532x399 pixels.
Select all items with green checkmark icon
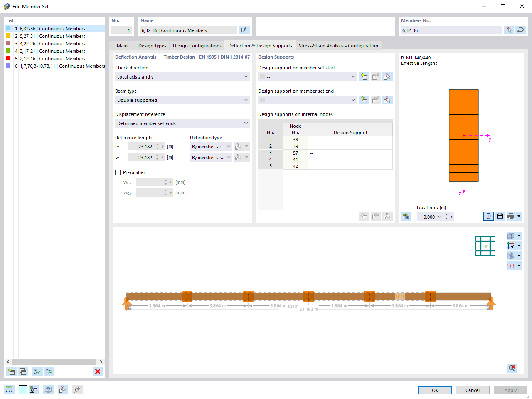point(37,372)
